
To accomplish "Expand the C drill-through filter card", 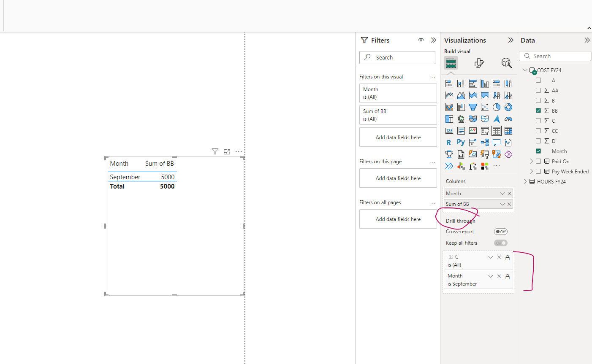I will [x=491, y=257].
